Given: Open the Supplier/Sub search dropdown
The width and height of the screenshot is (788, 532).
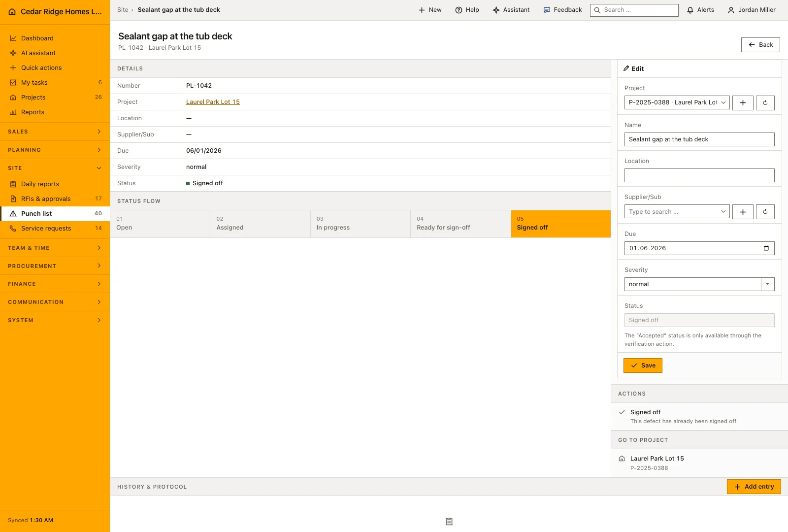Looking at the screenshot, I should [677, 211].
